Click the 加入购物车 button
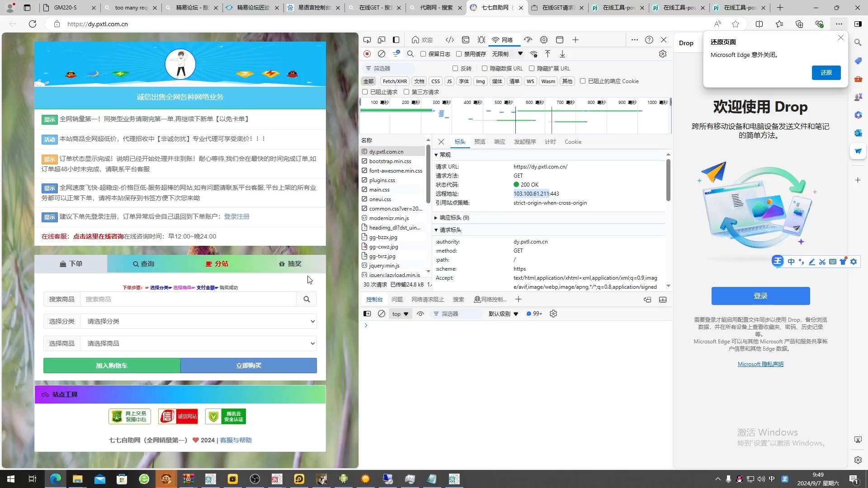The height and width of the screenshot is (488, 868). tap(112, 365)
